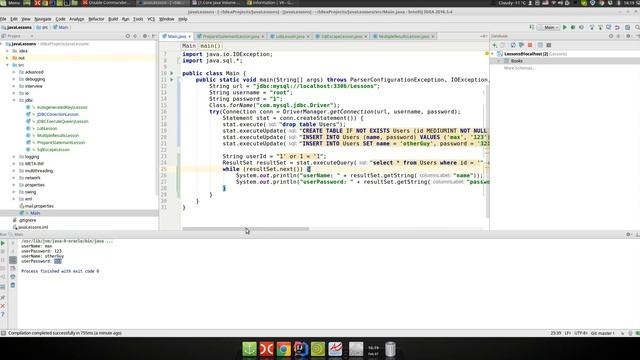The width and height of the screenshot is (640, 360).
Task: Collapse the src folder in project tree
Action: [x=7, y=65]
